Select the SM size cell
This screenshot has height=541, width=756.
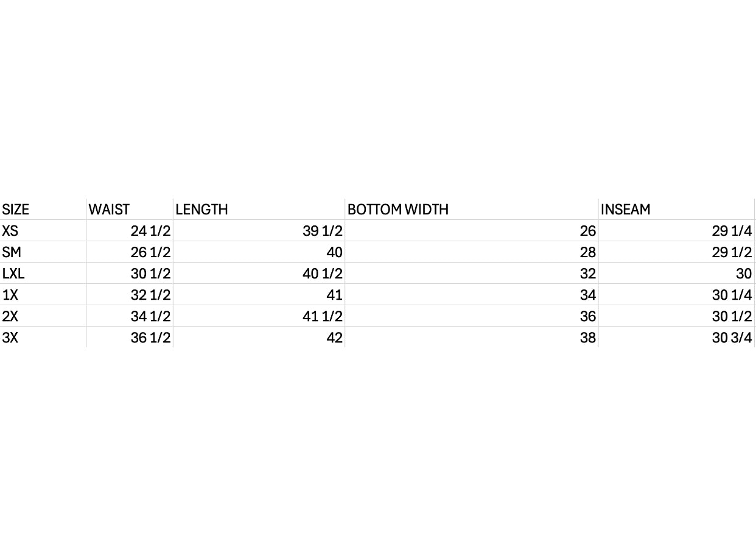[x=43, y=252]
